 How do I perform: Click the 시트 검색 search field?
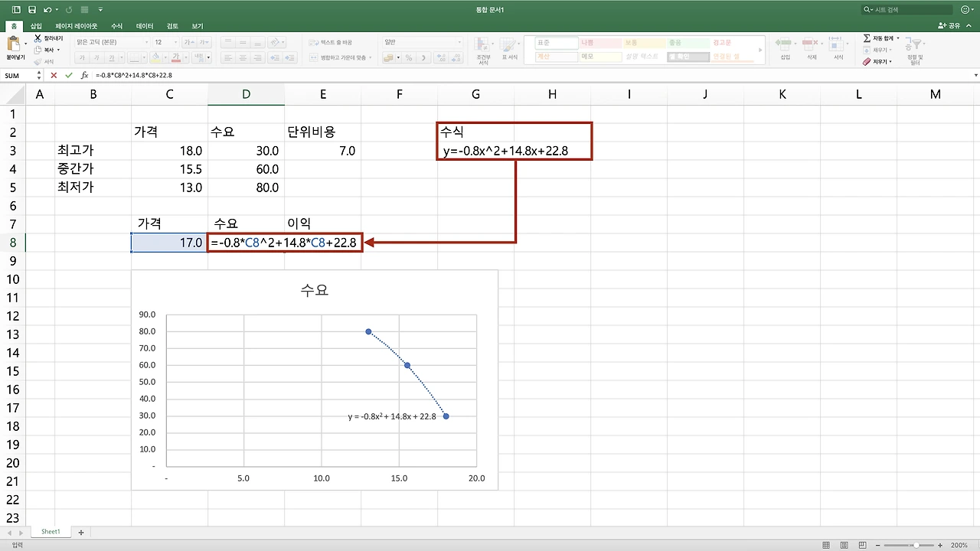[908, 10]
